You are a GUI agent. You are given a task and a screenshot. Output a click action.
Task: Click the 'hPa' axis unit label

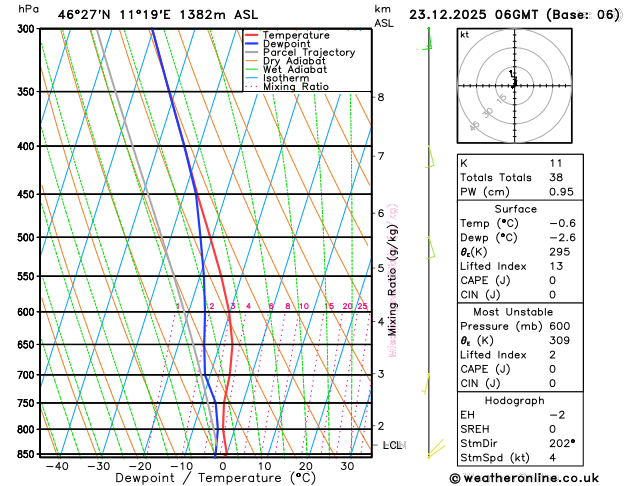28,8
